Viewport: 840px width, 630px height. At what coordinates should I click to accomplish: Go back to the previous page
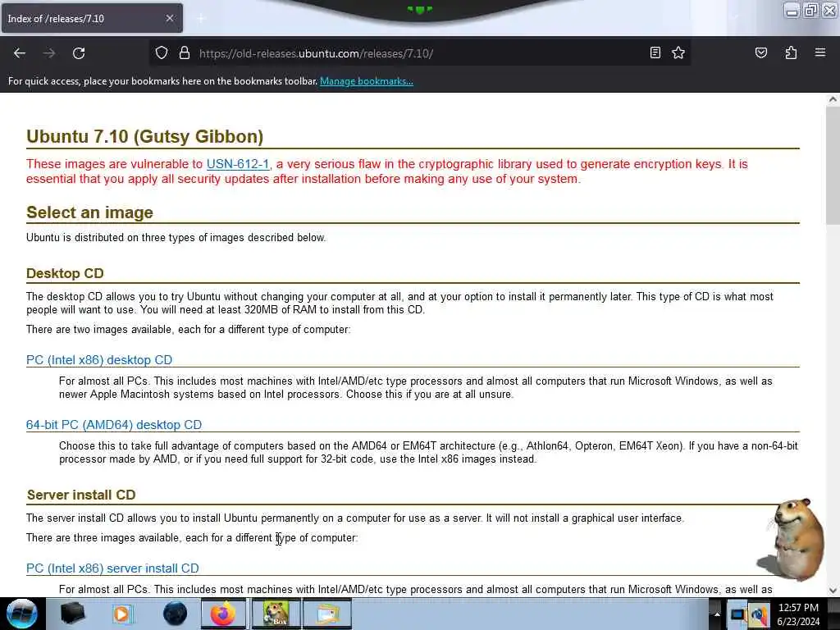pos(20,53)
